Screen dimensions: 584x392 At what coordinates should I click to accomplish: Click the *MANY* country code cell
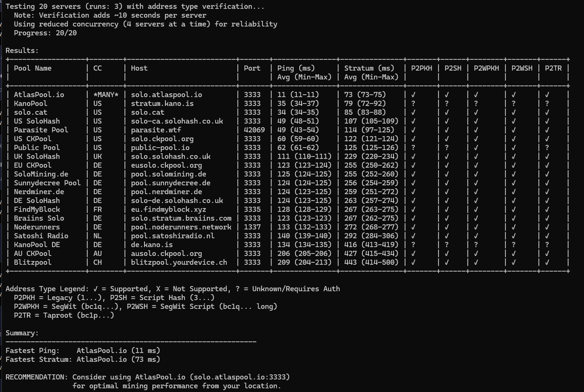[106, 95]
